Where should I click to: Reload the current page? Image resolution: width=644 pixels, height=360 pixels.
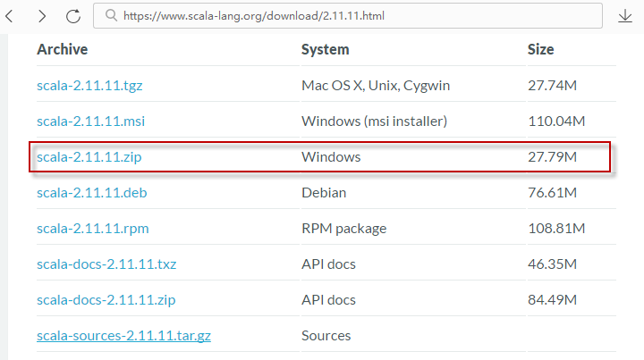[x=73, y=16]
